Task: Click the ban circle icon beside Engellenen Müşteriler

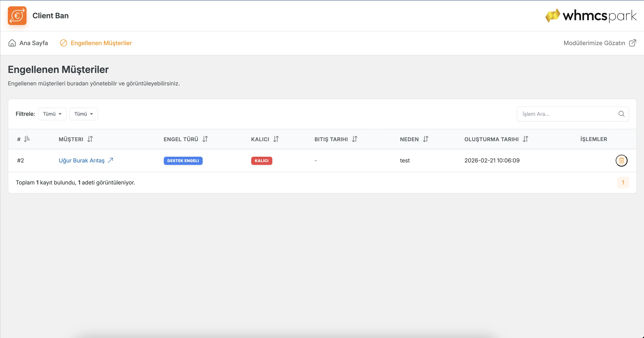Action: click(64, 43)
